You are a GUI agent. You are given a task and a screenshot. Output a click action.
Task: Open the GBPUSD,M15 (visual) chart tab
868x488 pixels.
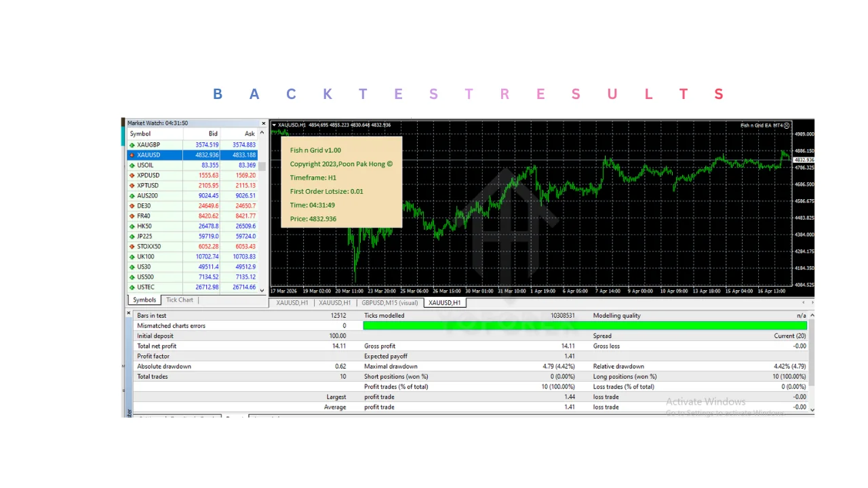[390, 303]
